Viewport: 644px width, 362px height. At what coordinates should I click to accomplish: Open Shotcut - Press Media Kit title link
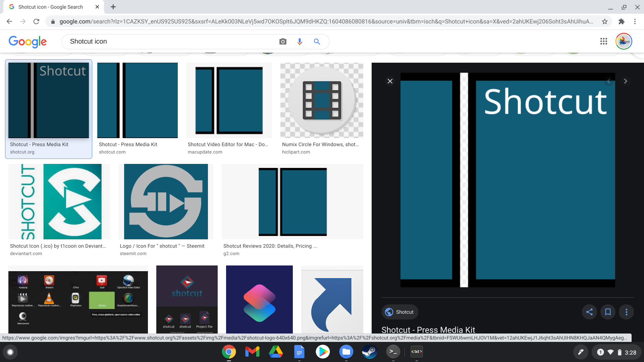(428, 329)
